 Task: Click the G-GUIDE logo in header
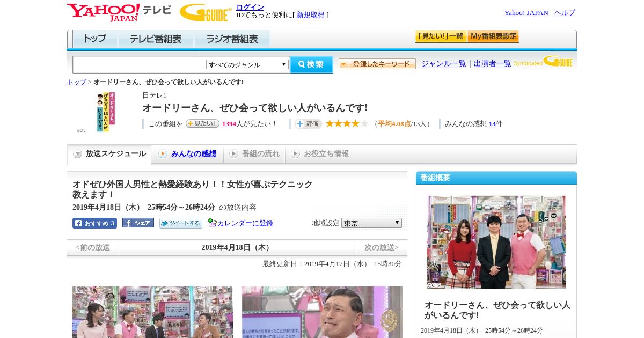click(x=206, y=12)
